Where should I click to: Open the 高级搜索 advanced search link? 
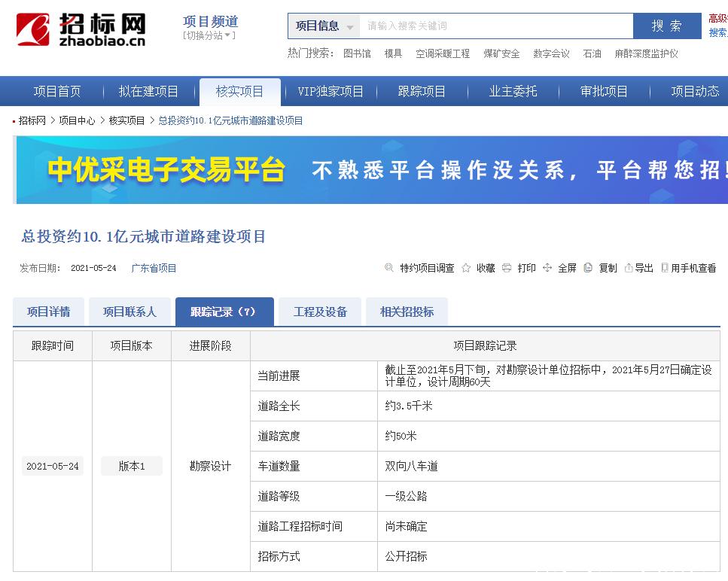point(717,17)
